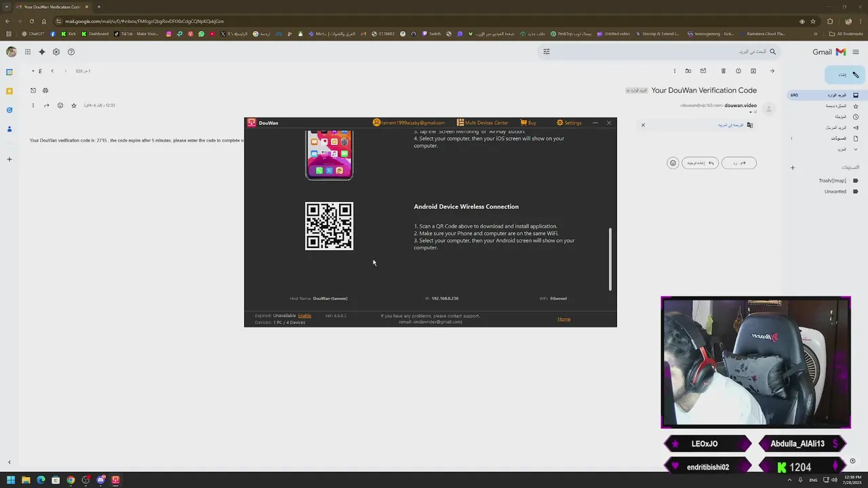This screenshot has width=868, height=488.
Task: Click the DouWan logo icon in title bar
Action: click(252, 123)
